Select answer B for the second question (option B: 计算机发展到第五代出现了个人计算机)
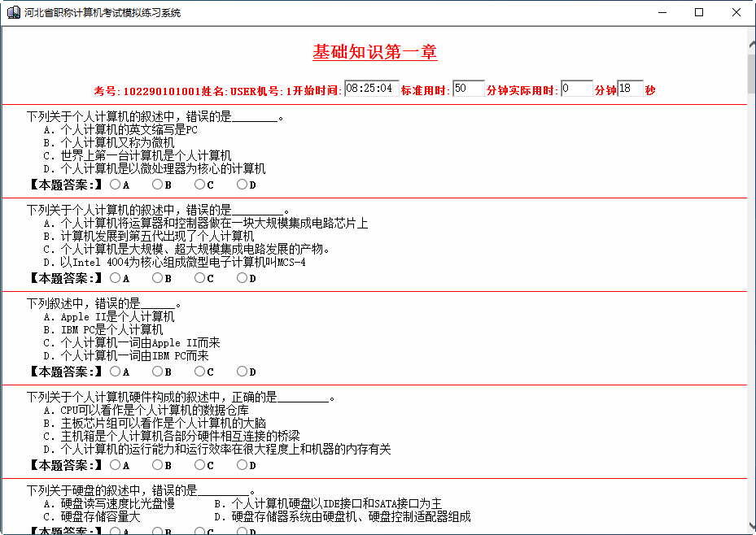Viewport: 756px width, 535px height. point(158,277)
